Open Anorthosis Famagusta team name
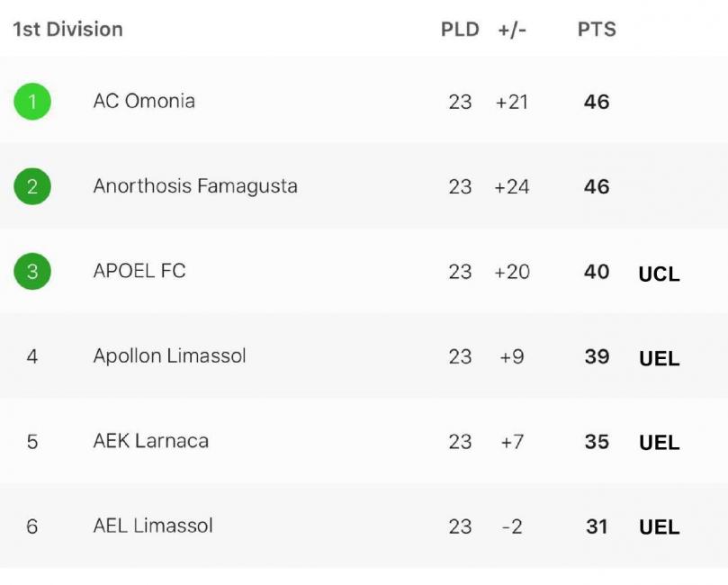The image size is (728, 585). 195,186
